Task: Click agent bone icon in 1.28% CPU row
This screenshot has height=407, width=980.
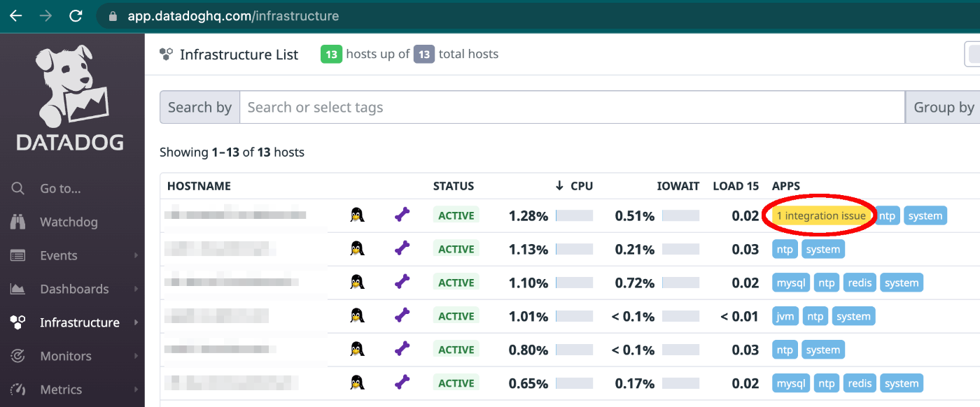Action: point(402,215)
